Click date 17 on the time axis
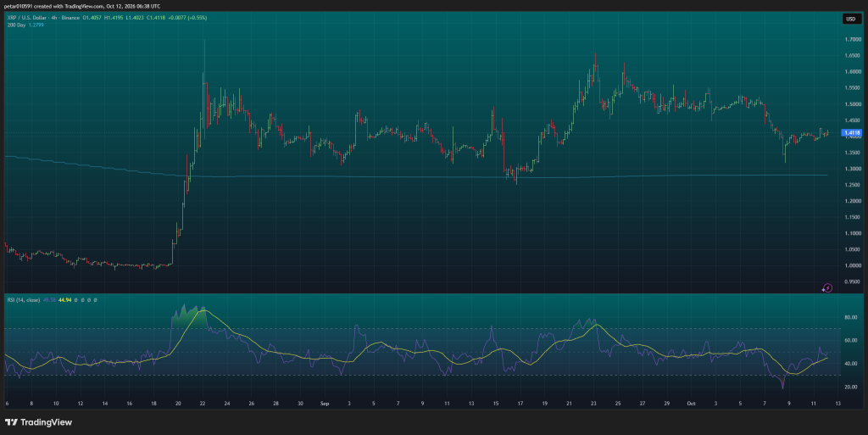Image resolution: width=868 pixels, height=435 pixels. (520, 404)
